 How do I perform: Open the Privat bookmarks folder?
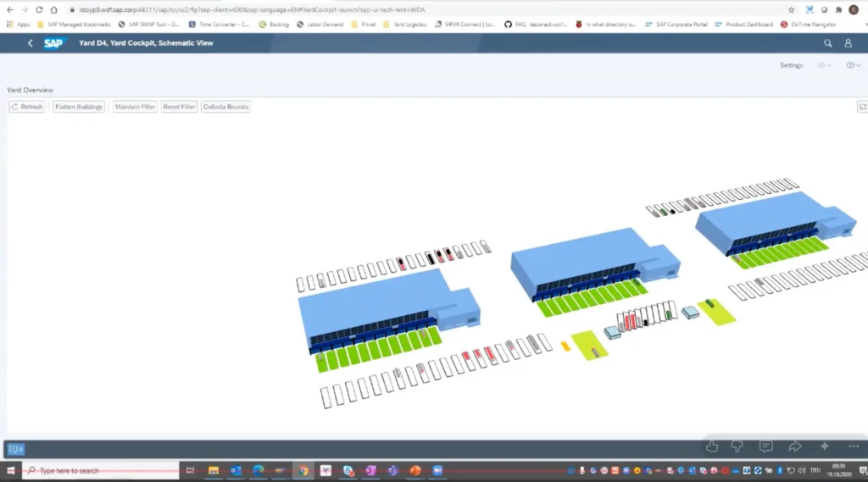tap(363, 25)
